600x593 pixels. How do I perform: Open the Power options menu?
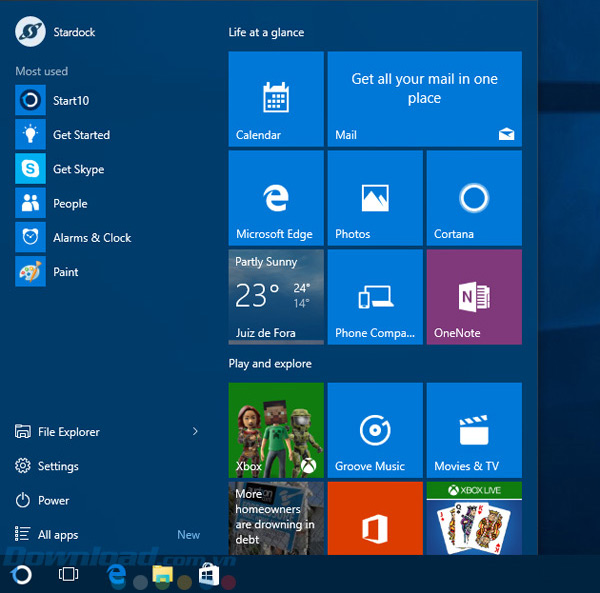tap(53, 500)
